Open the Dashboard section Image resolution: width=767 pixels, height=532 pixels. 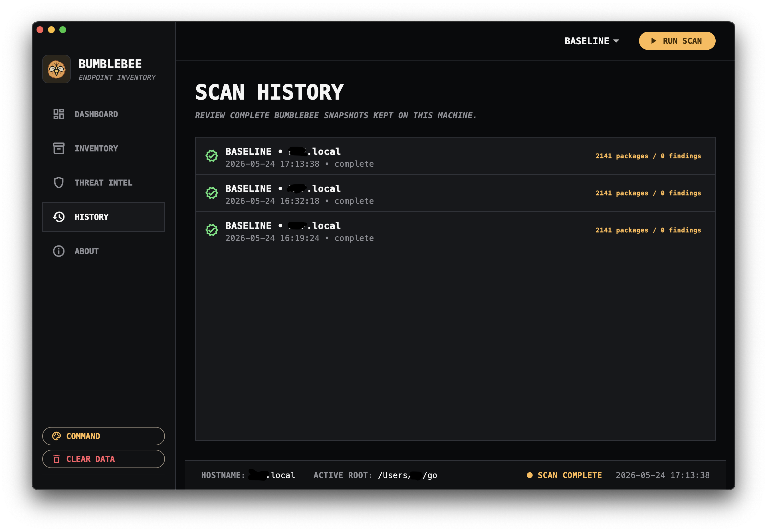104,114
